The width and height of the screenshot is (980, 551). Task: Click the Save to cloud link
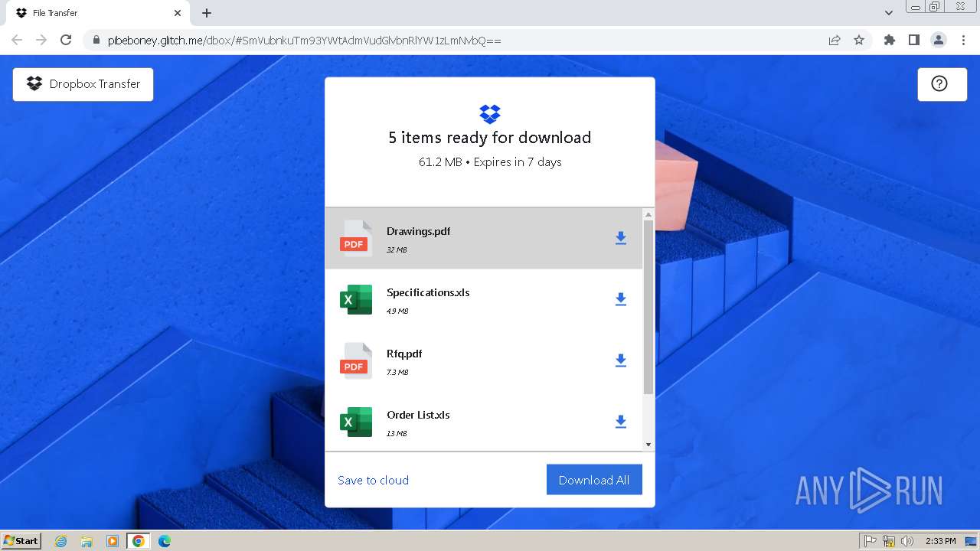pos(373,480)
